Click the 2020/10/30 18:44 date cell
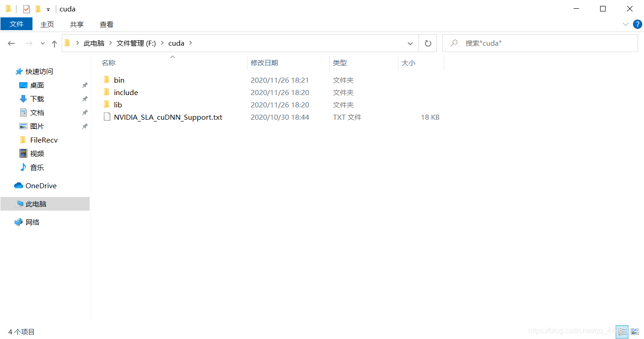The height and width of the screenshot is (339, 644). (280, 117)
